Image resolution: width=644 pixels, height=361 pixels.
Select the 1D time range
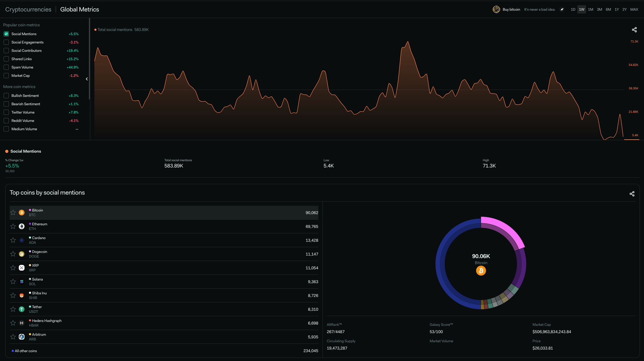(x=573, y=10)
